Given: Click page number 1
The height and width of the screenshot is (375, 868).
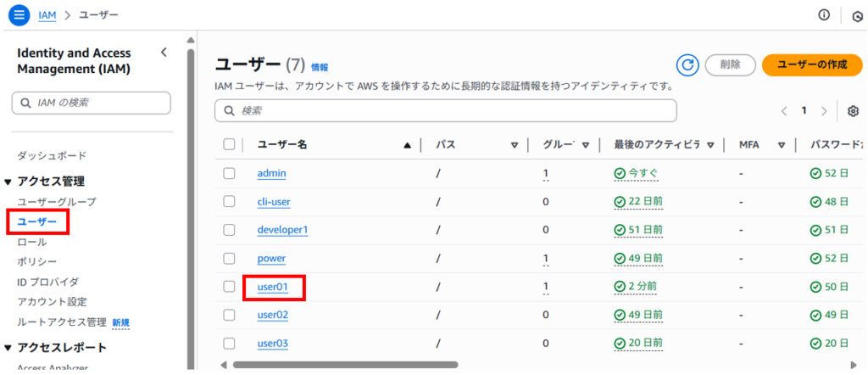Looking at the screenshot, I should (804, 110).
